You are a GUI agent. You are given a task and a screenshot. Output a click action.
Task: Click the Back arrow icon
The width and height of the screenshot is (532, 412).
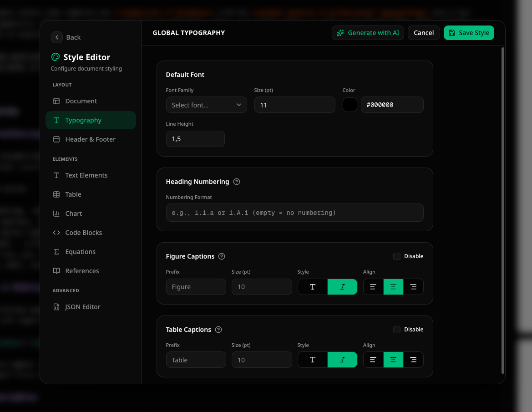57,37
